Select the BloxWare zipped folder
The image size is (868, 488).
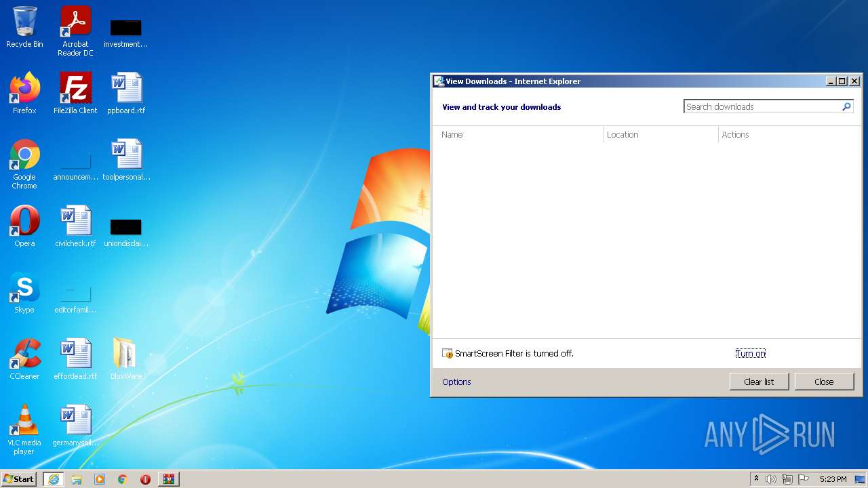coord(126,359)
